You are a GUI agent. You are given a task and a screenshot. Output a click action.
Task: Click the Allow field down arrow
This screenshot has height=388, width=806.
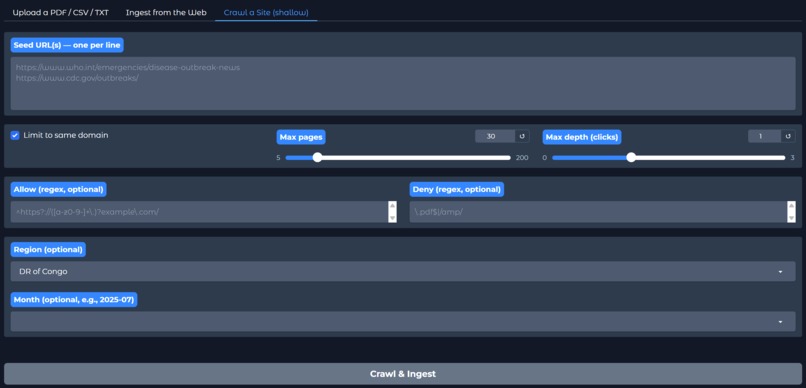[393, 217]
